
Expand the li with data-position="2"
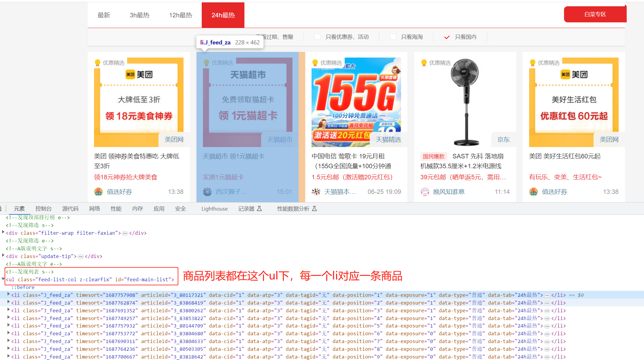point(9,302)
